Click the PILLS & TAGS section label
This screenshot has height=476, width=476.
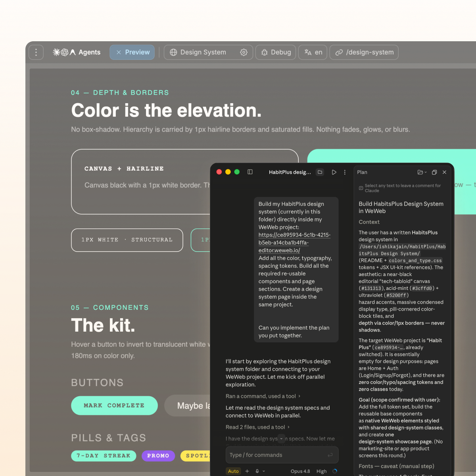pyautogui.click(x=108, y=438)
